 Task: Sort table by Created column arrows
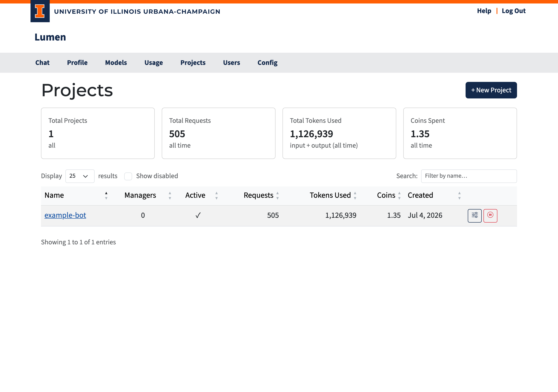[x=459, y=196]
